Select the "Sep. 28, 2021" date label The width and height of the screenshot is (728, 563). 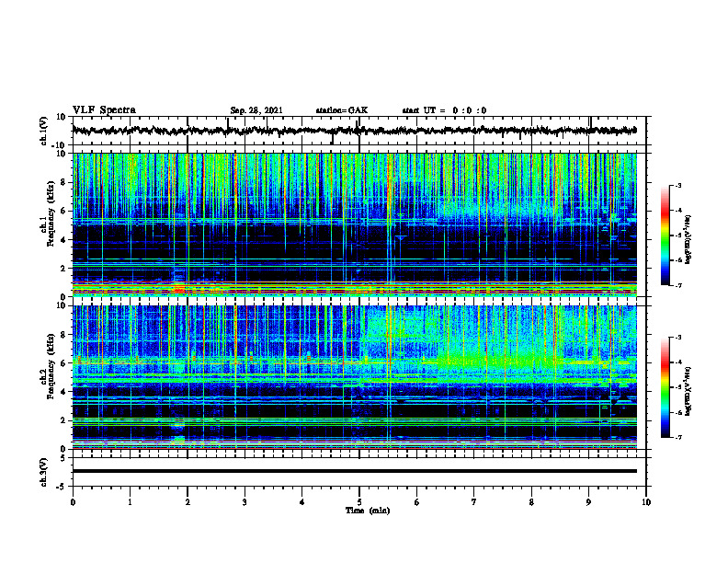[256, 110]
